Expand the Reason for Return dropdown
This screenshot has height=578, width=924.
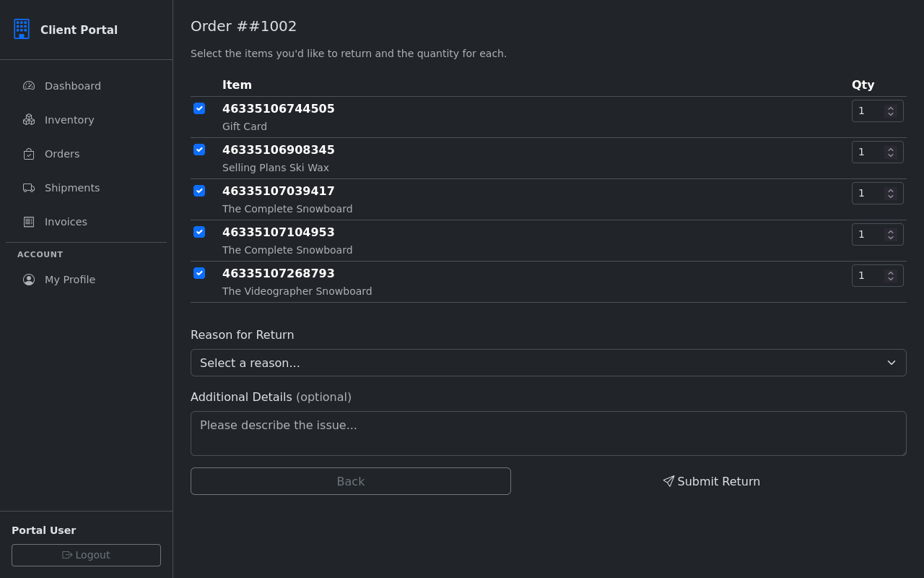coord(548,363)
